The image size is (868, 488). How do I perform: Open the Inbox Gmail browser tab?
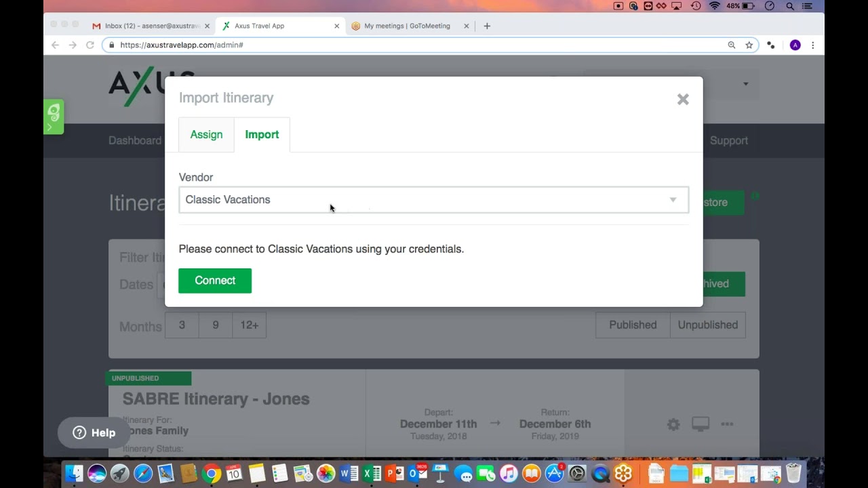(x=146, y=26)
